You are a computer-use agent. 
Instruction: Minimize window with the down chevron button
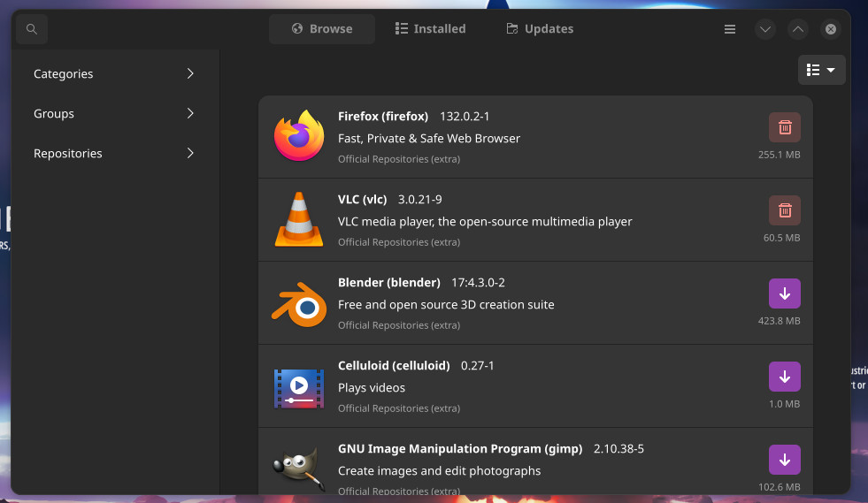(765, 29)
